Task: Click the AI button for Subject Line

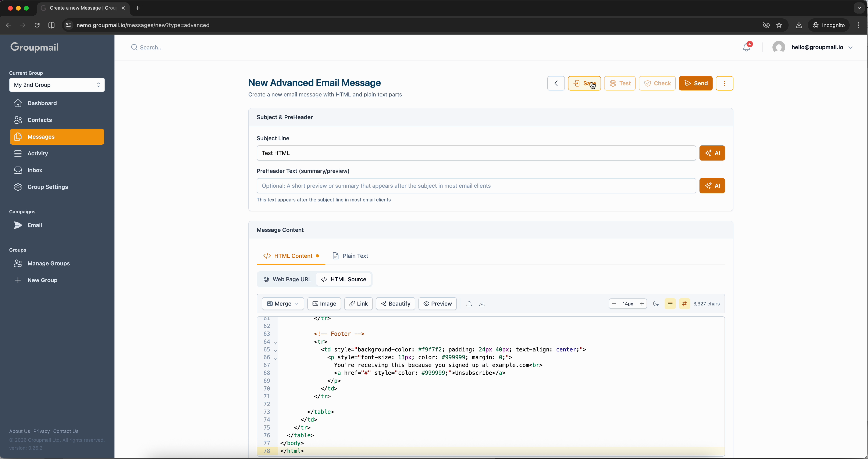Action: point(712,153)
